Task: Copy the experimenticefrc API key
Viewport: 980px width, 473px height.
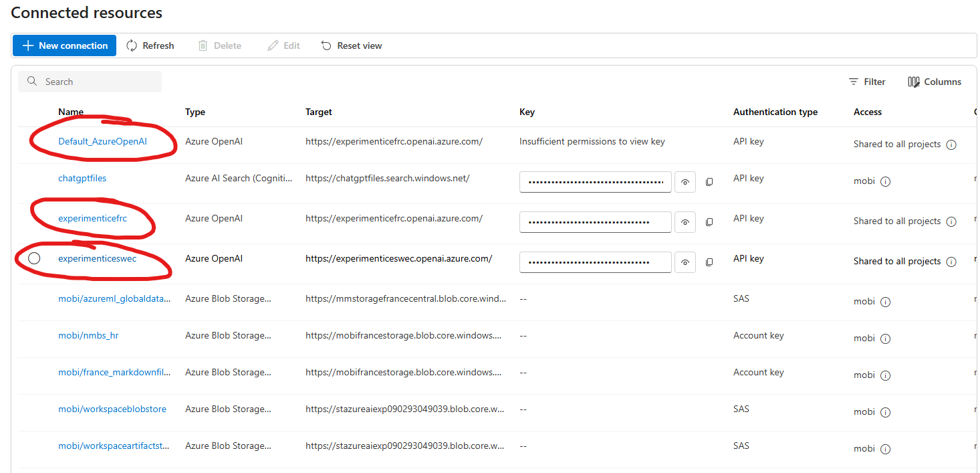Action: coord(709,222)
